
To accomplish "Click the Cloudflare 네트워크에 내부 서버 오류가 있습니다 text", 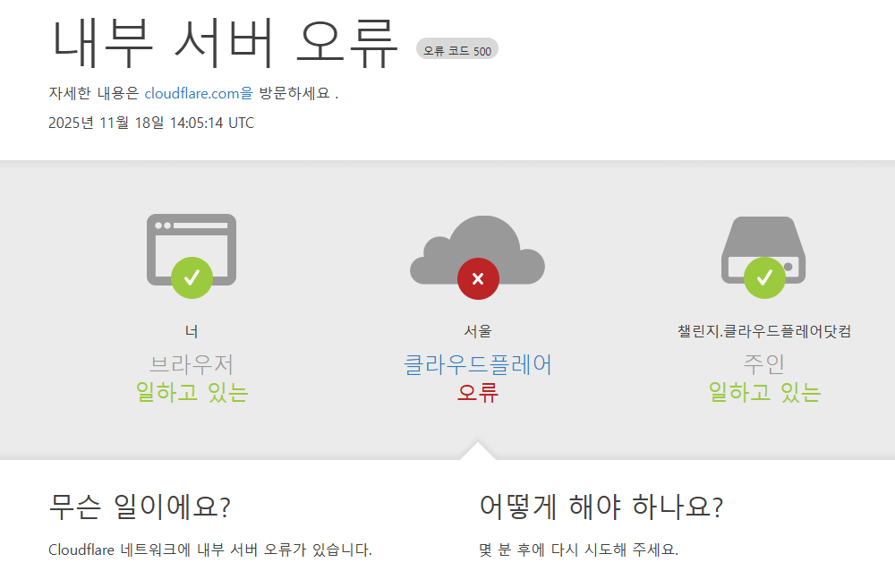I will [210, 550].
